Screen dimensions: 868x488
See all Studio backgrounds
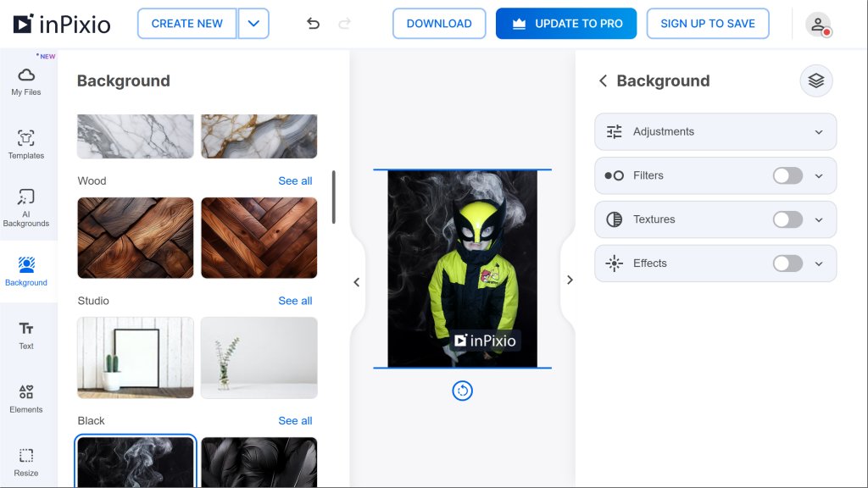295,301
